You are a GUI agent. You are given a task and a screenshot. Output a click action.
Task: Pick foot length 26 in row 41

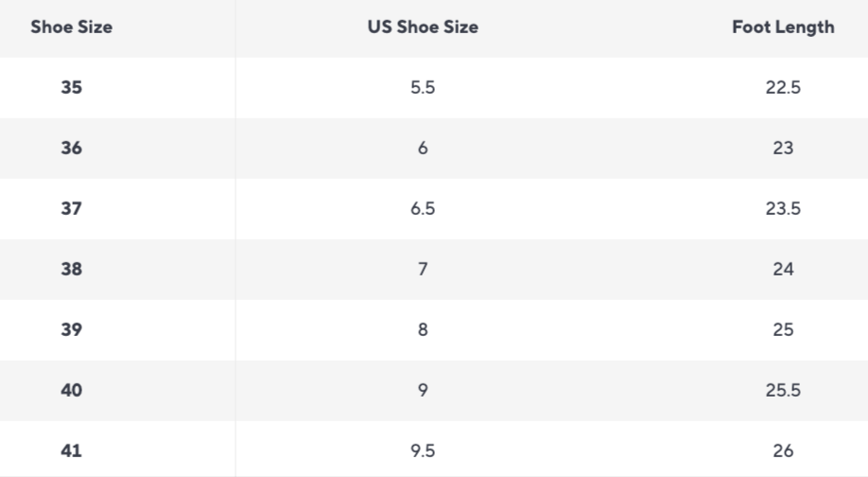[x=783, y=451]
